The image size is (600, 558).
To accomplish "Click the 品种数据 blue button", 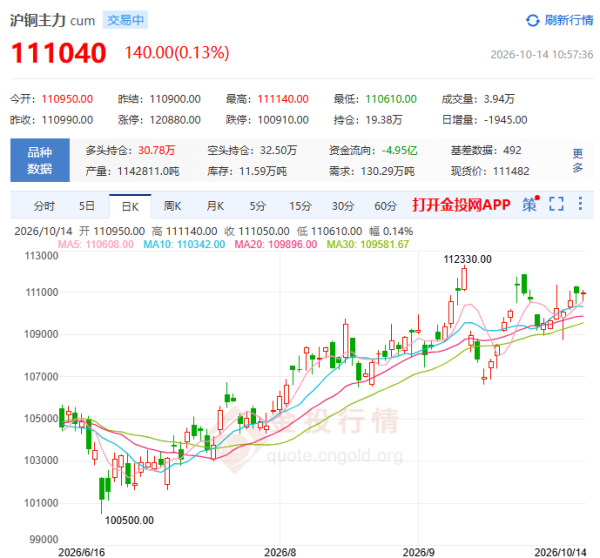I will [x=40, y=160].
